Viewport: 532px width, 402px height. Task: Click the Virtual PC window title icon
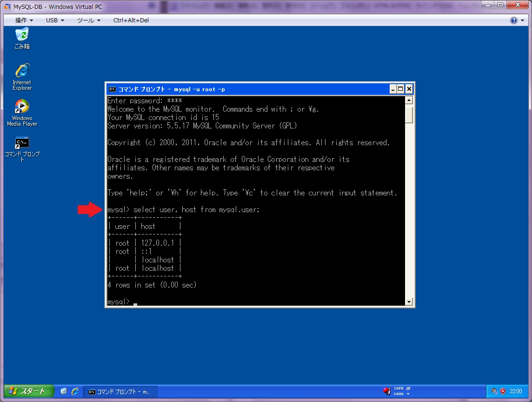(7, 7)
